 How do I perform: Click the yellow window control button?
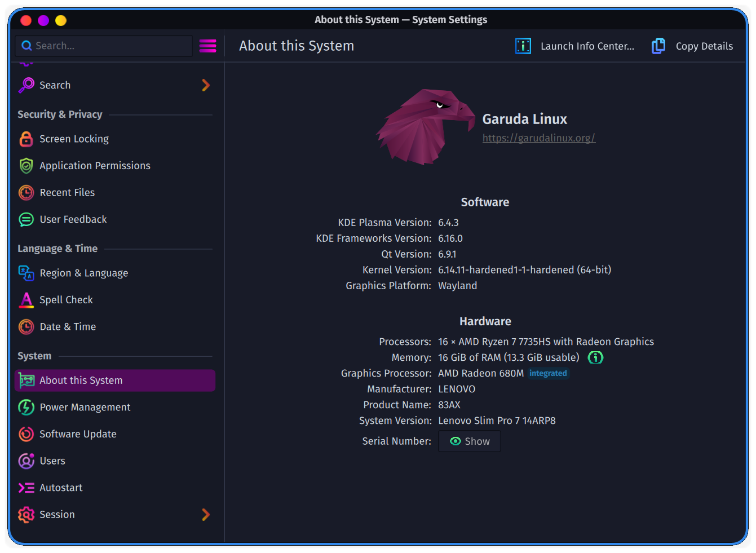tap(61, 20)
